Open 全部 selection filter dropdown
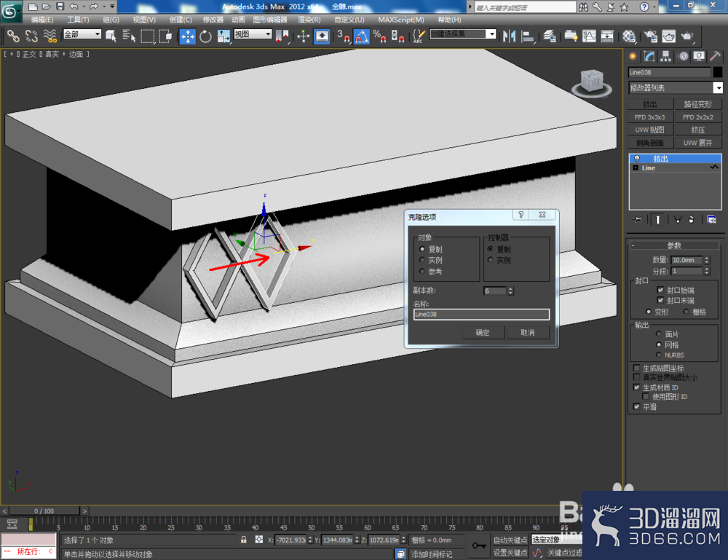This screenshot has height=560, width=728. click(82, 34)
